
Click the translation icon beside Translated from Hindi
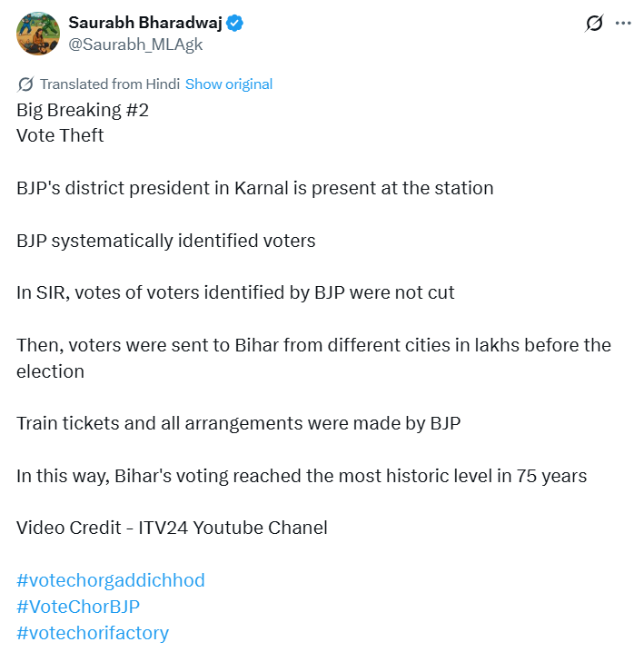(x=25, y=84)
